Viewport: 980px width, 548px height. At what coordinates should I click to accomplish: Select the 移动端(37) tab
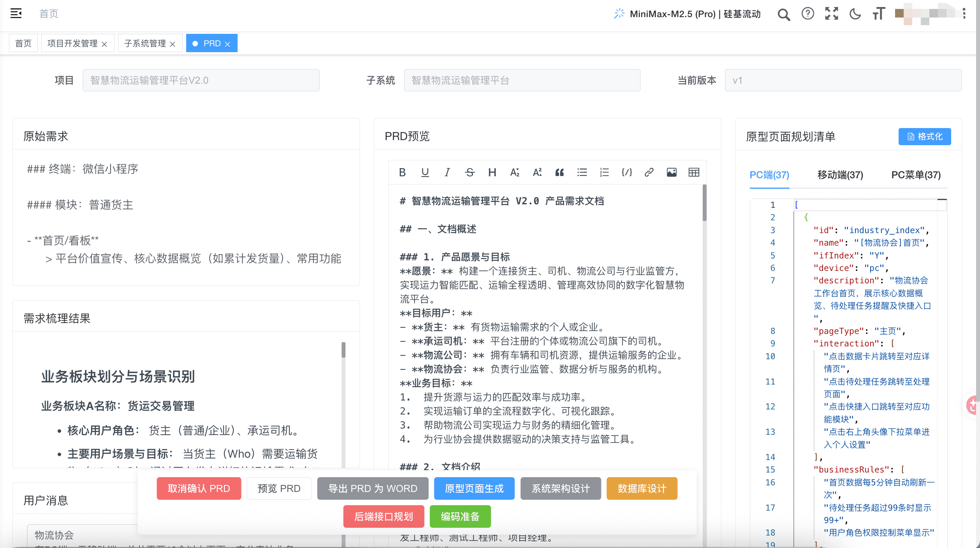click(x=840, y=175)
